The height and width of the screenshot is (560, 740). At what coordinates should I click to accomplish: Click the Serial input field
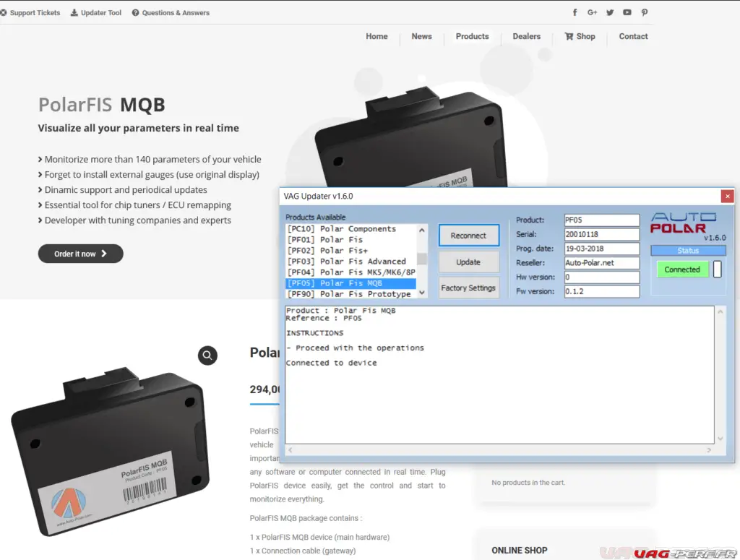(x=602, y=234)
